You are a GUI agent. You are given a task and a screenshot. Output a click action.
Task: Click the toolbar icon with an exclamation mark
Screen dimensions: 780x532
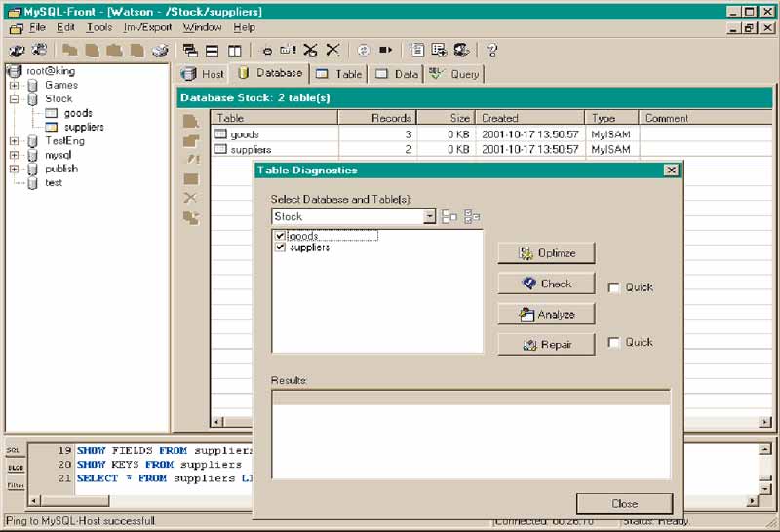pos(288,50)
